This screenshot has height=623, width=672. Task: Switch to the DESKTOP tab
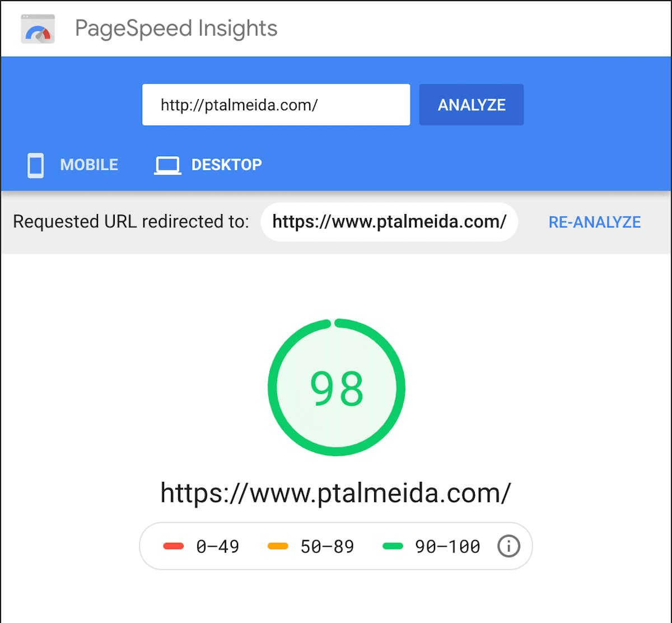tap(226, 165)
